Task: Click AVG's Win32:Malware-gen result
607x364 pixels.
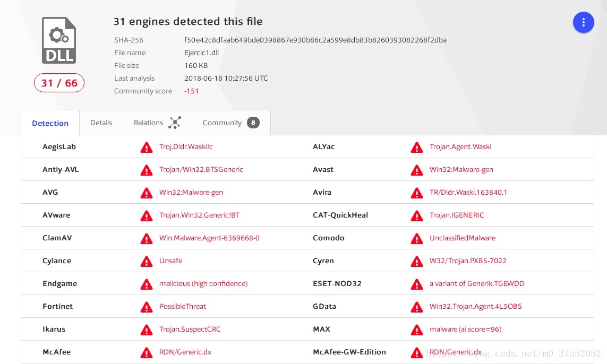Action: point(191,192)
